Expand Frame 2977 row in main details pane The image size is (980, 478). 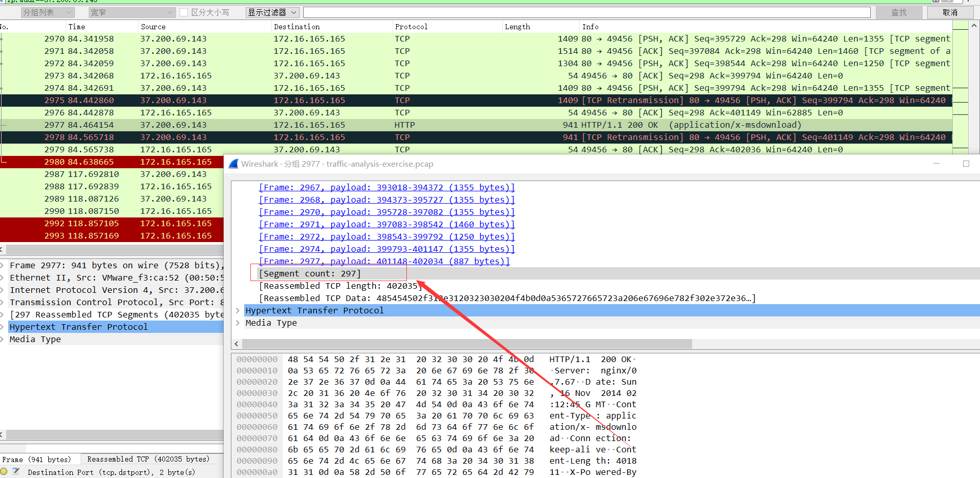coord(3,265)
